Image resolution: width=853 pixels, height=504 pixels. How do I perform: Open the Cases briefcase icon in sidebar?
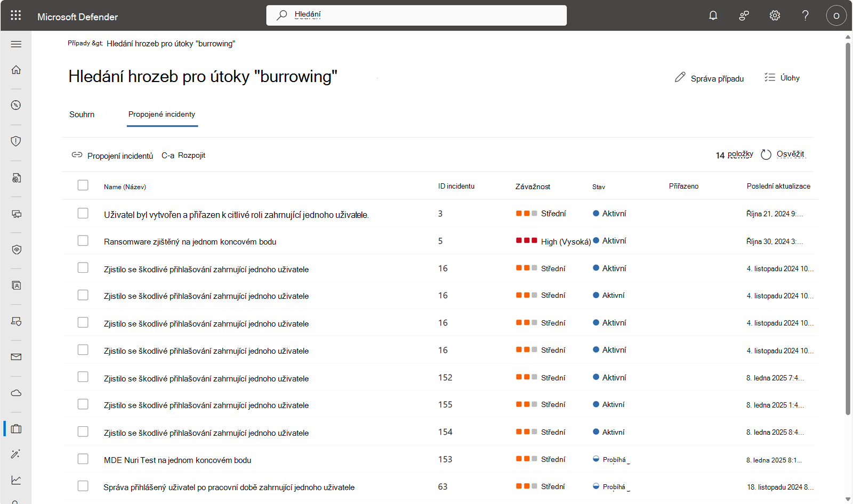tap(16, 429)
